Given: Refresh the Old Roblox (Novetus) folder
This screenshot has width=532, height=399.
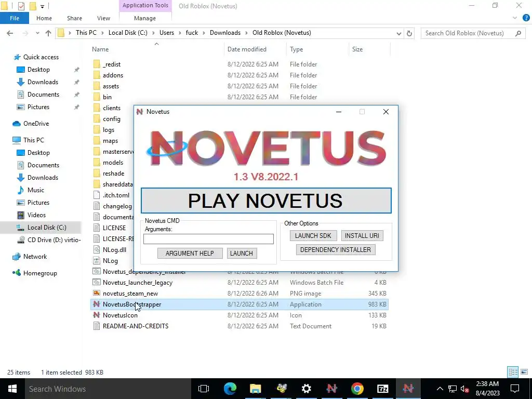Looking at the screenshot, I should [x=409, y=33].
